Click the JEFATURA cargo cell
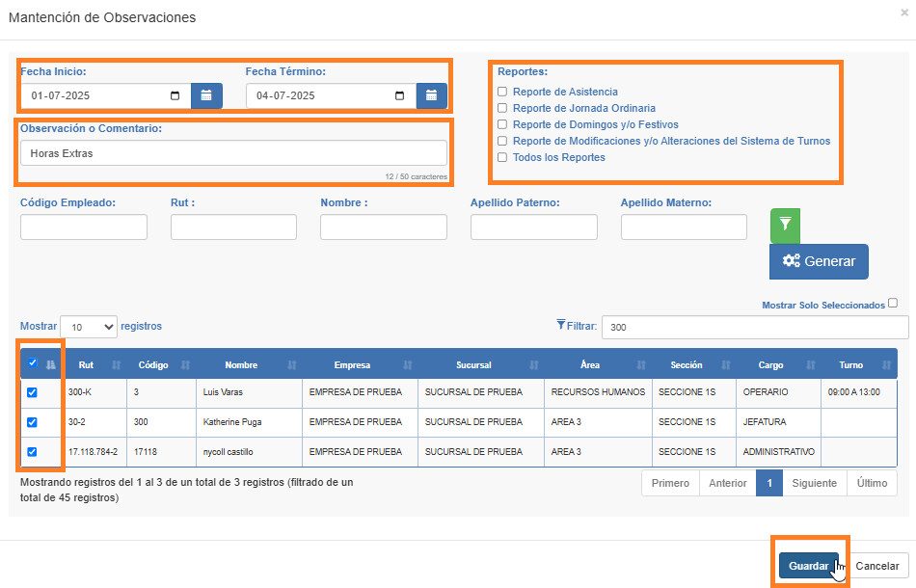 [x=779, y=422]
